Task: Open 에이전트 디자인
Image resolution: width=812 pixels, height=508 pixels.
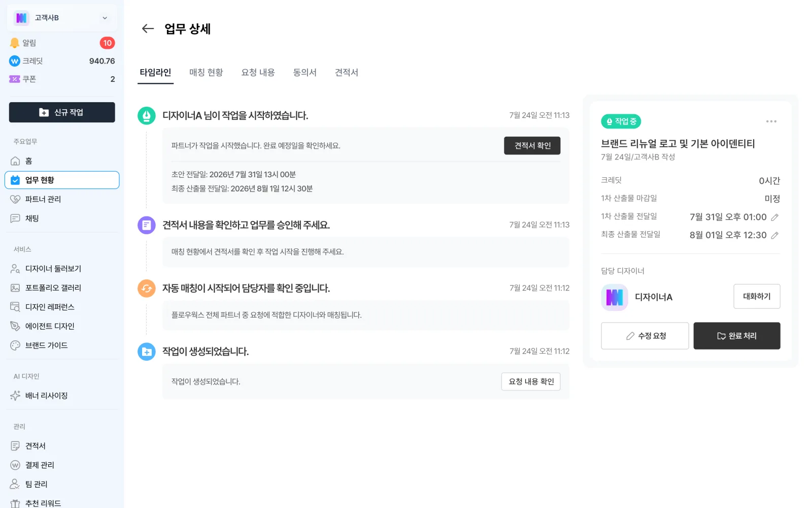Action: (x=62, y=326)
